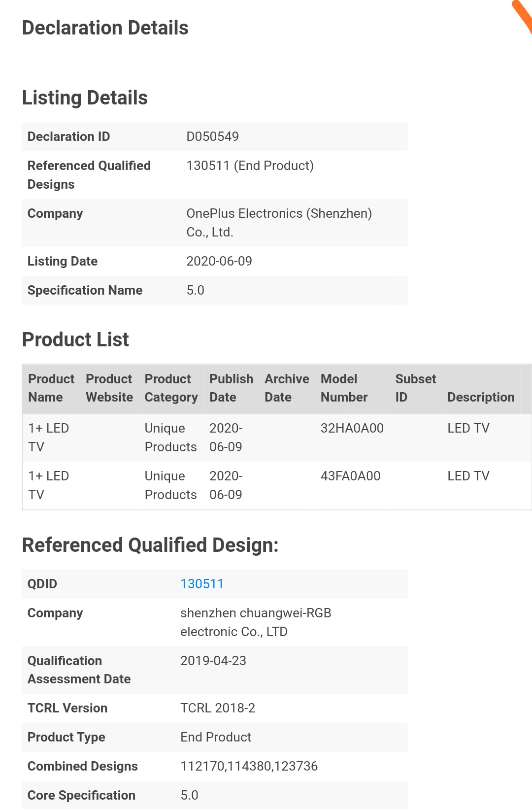Image resolution: width=532 pixels, height=809 pixels.
Task: Click the Listing Date value 2020-06-09
Action: pyautogui.click(x=219, y=261)
